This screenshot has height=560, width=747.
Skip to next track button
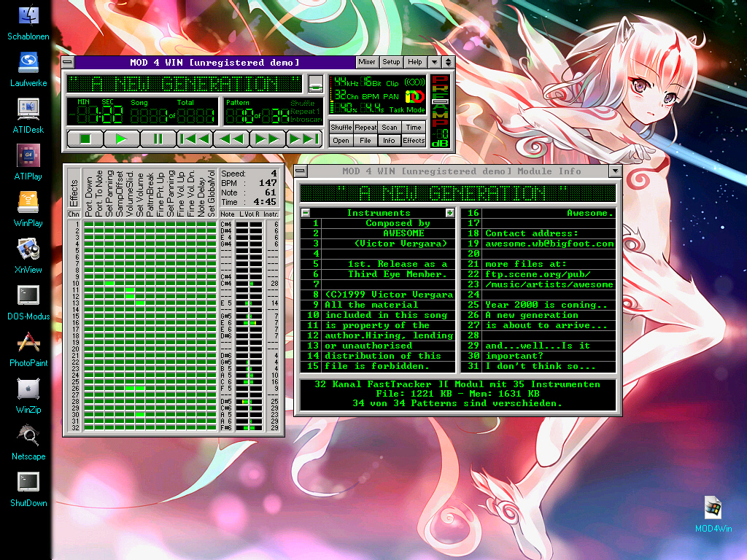[x=304, y=139]
